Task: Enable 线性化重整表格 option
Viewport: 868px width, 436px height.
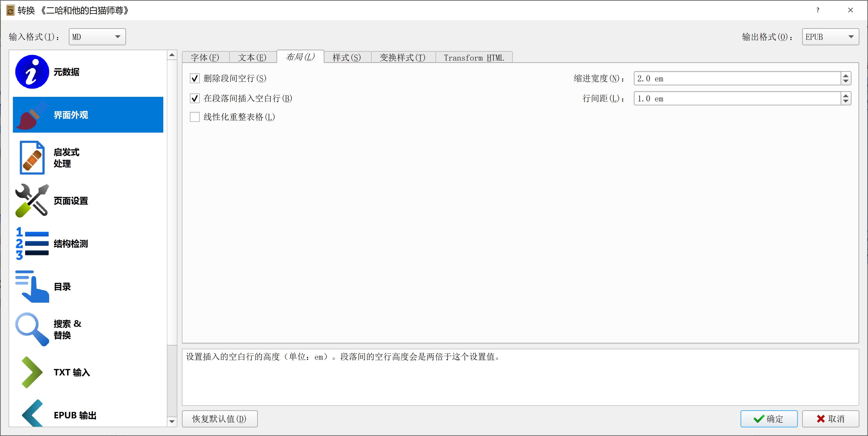Action: point(195,116)
